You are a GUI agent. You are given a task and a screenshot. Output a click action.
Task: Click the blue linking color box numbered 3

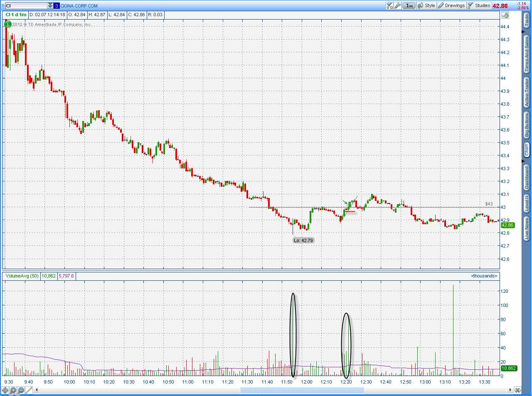click(x=57, y=6)
